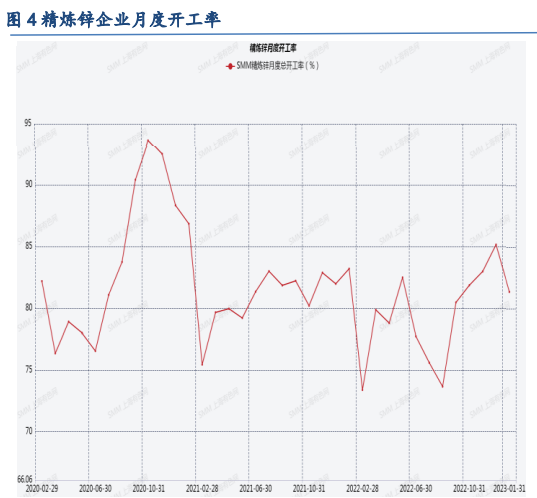Click the y-axis label 70

click(28, 431)
